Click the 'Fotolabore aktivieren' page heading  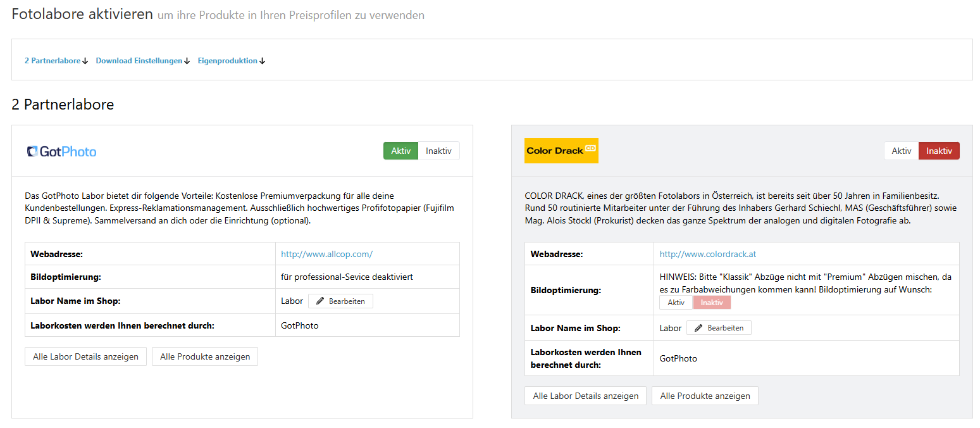tap(82, 14)
